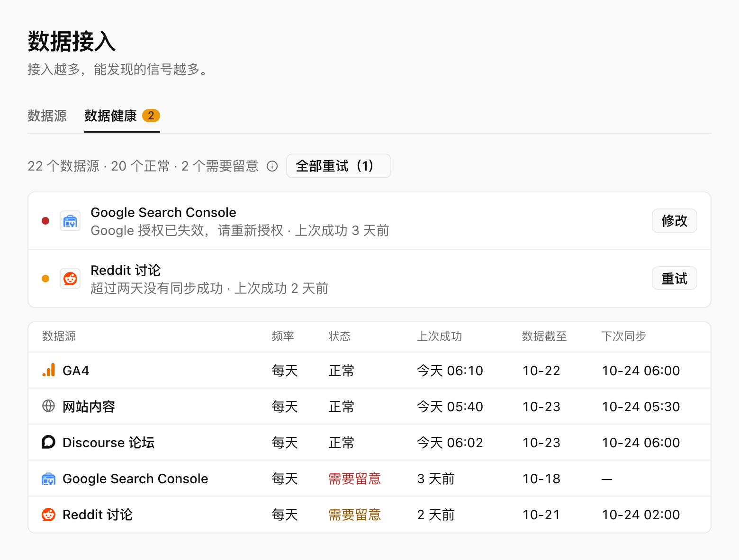Click 今天 06:02 in the Discourse row
The image size is (739, 560).
pyautogui.click(x=450, y=443)
